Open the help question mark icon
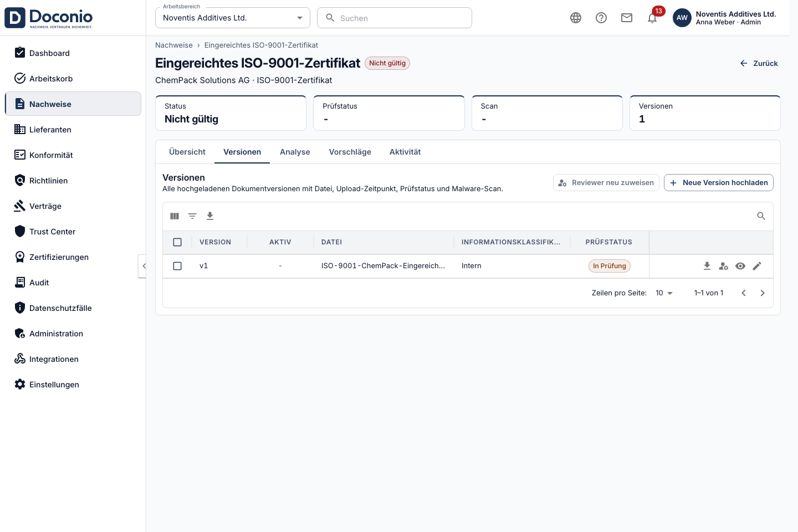 coord(601,18)
